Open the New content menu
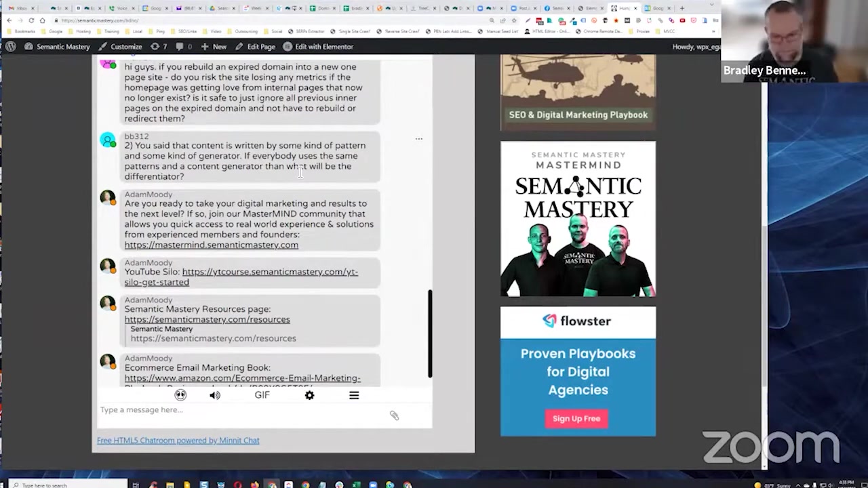 (x=214, y=47)
